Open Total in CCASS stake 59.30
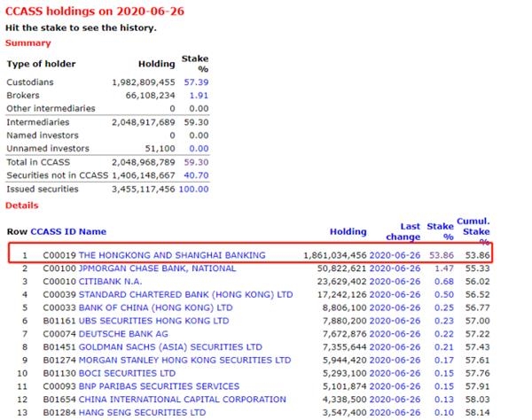The width and height of the screenshot is (532, 420). (x=196, y=162)
